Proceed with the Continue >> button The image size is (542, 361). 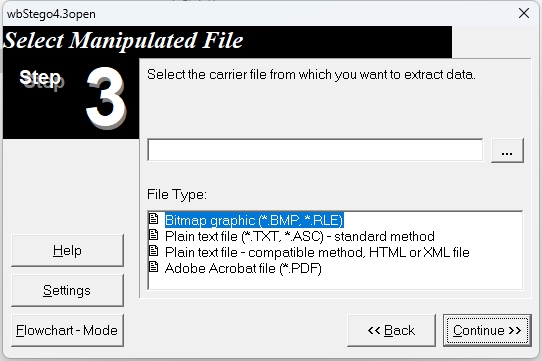[487, 330]
